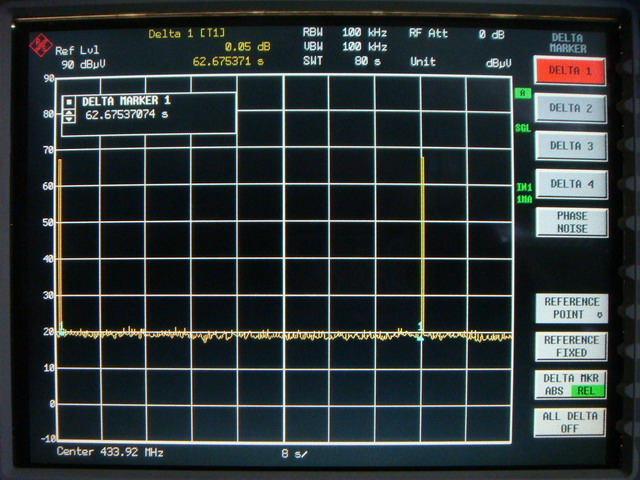
Task: Switch DELTA MKR to REL
Action: (x=586, y=391)
